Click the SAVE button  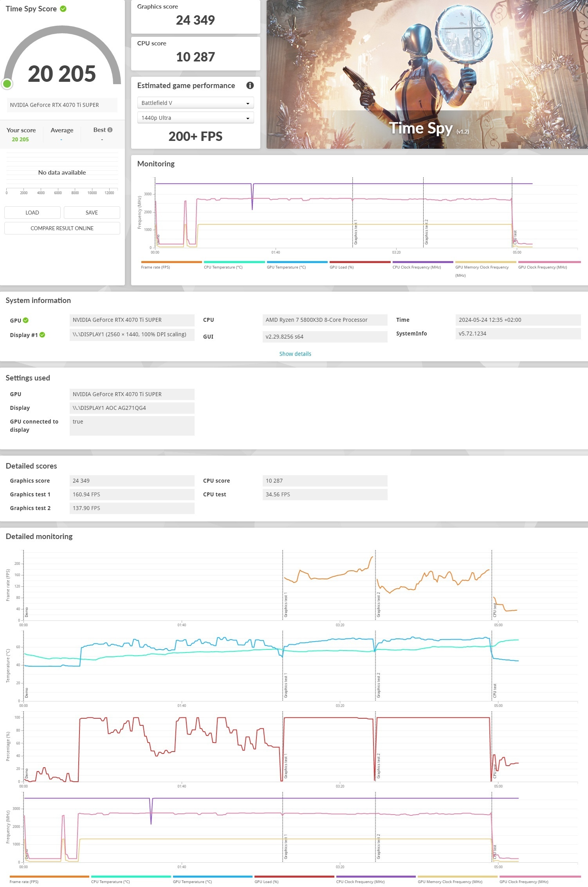coord(92,213)
